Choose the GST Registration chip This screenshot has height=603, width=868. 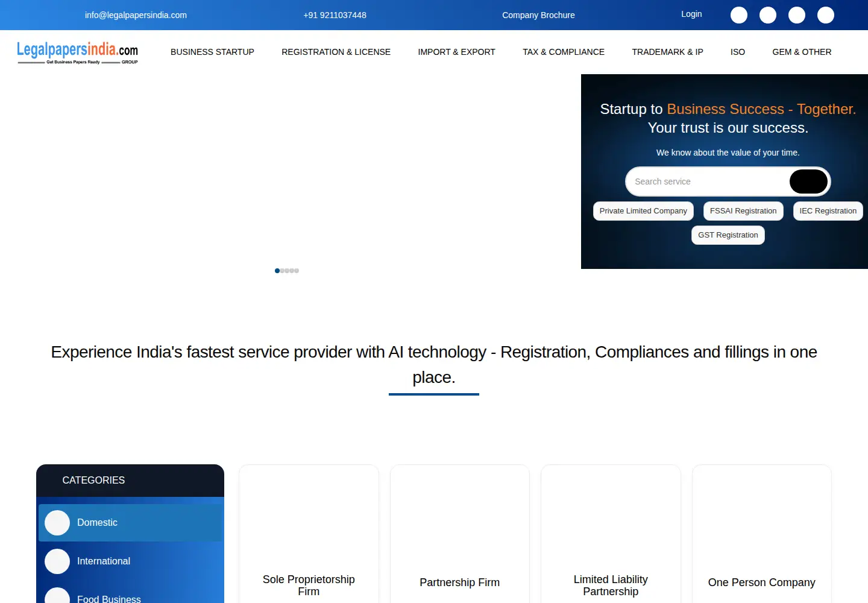[x=728, y=235]
